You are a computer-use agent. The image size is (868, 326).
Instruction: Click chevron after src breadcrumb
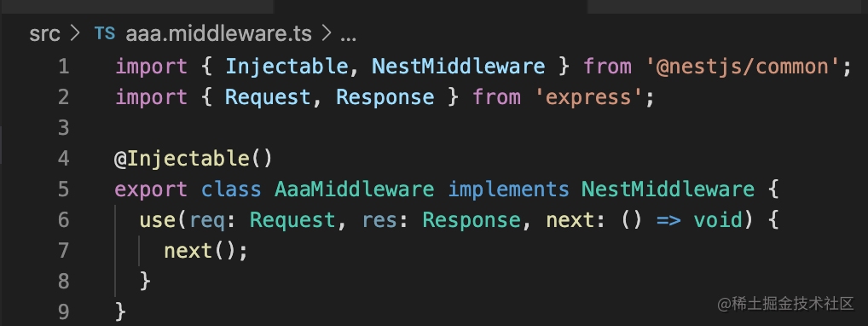[75, 34]
